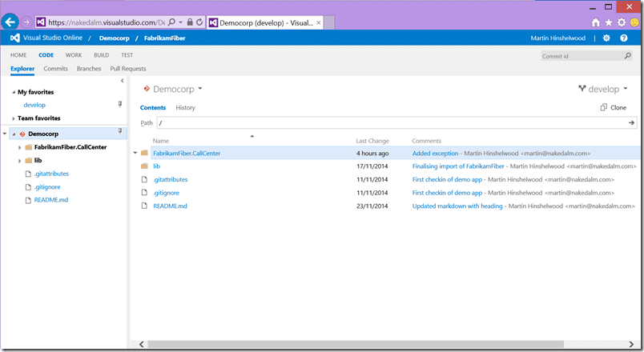Click the Commit id search field
The image size is (644, 352).
coord(582,56)
